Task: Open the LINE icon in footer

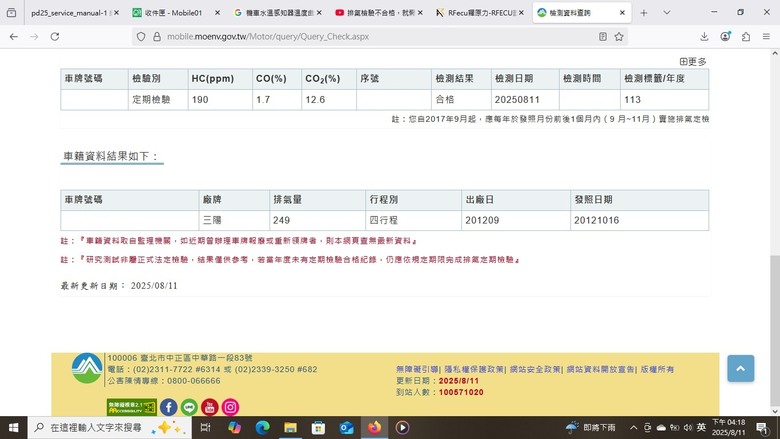Action: coord(189,407)
